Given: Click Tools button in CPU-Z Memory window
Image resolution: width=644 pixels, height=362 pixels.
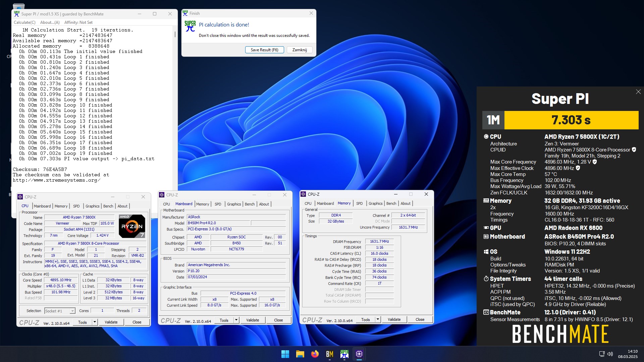Looking at the screenshot, I should click(366, 319).
